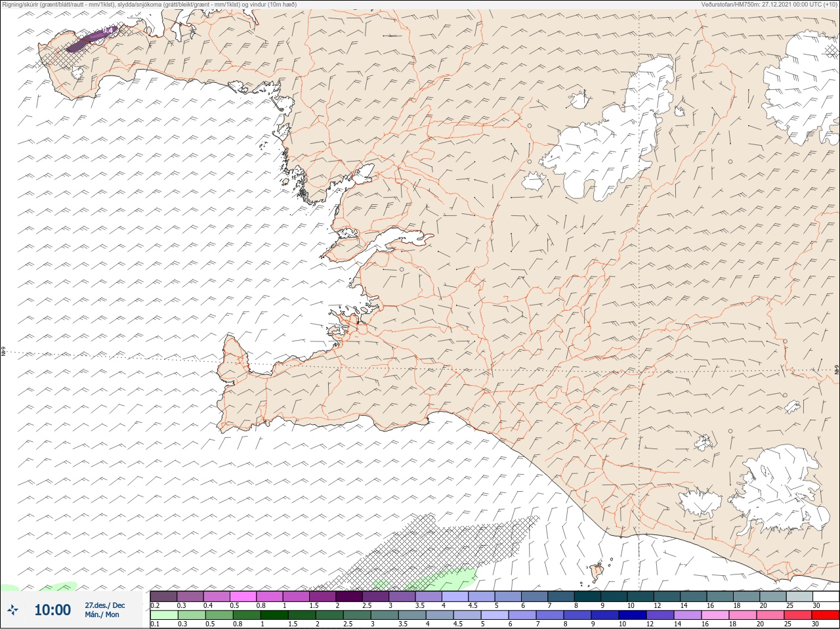840x629 pixels.
Task: Click the '4.5' value in lower legend
Action: point(458,624)
